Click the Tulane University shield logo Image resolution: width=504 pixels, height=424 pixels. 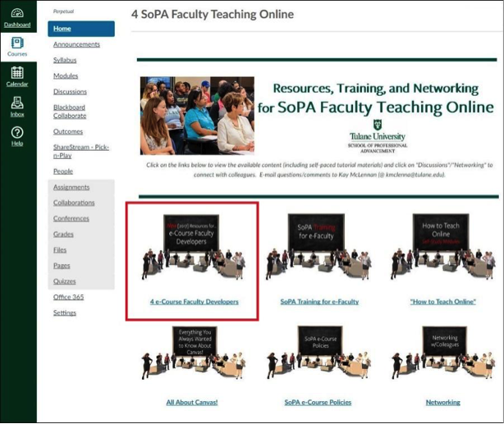pos(378,125)
